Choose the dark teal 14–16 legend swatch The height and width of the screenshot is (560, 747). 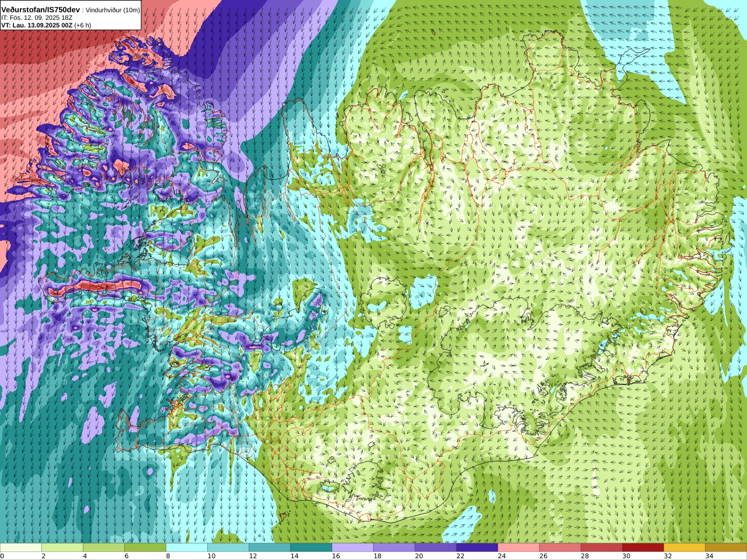tap(311, 548)
